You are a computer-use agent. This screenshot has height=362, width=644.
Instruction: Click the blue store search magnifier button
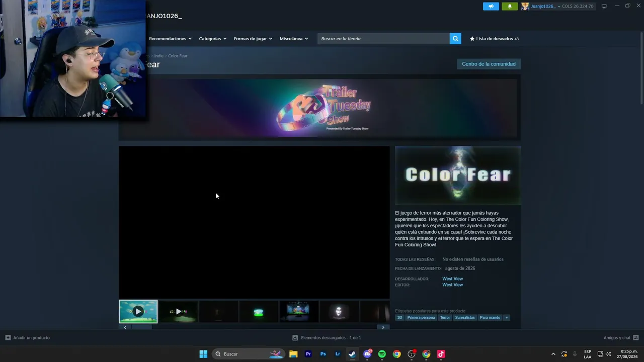(455, 39)
